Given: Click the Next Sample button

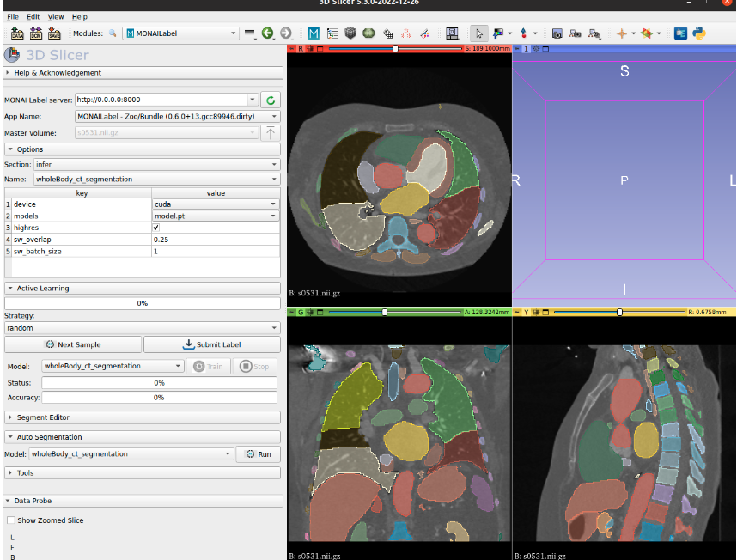Looking at the screenshot, I should click(73, 344).
